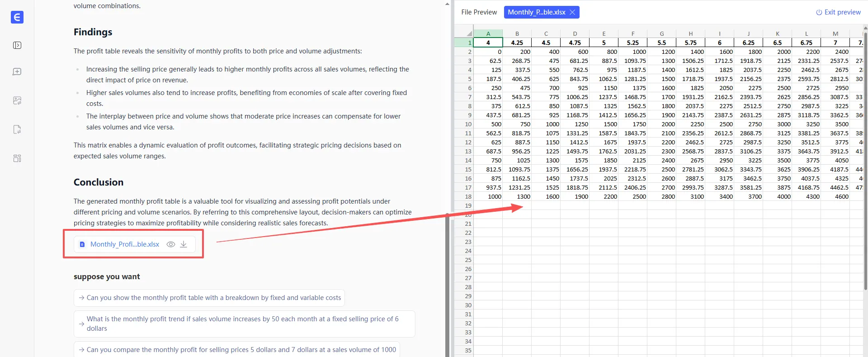This screenshot has height=357, width=868.
Task: Switch to the Monthly_P...ble.xlsx tab
Action: click(536, 12)
